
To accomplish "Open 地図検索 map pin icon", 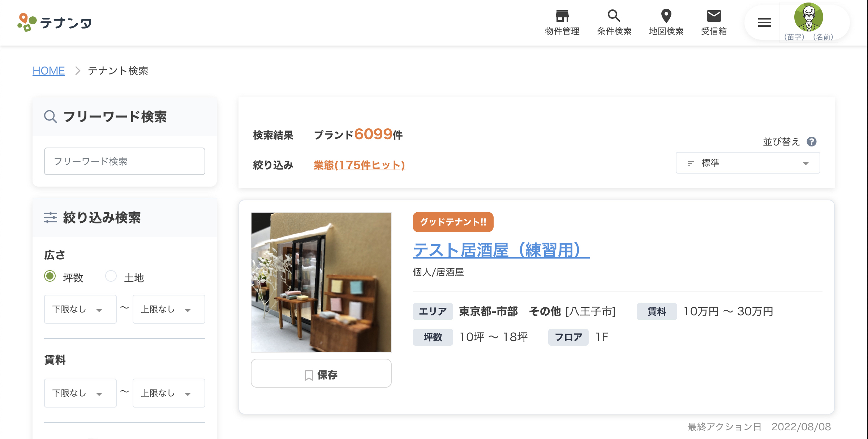I will tap(666, 16).
